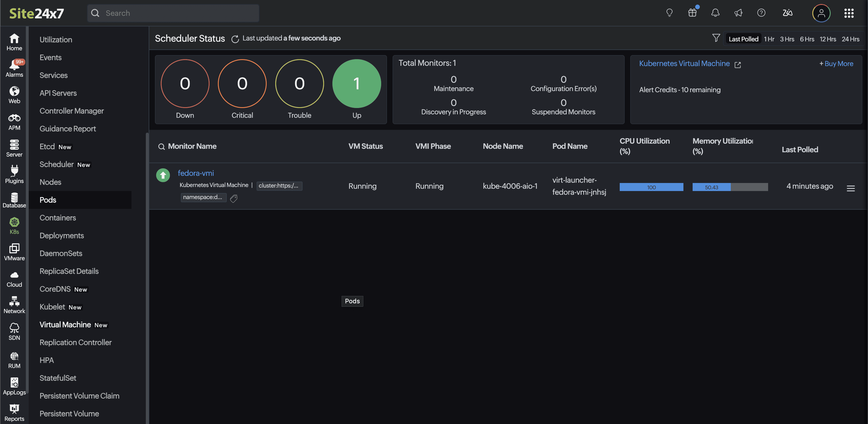Screen dimensions: 868x424
Task: Click the green Up status circle
Action: pos(356,84)
